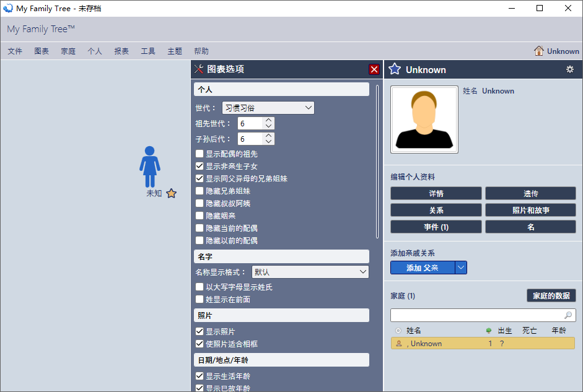Click the circle icon beside 姓名 column header
Viewport: 583px width, 392px height.
click(398, 331)
